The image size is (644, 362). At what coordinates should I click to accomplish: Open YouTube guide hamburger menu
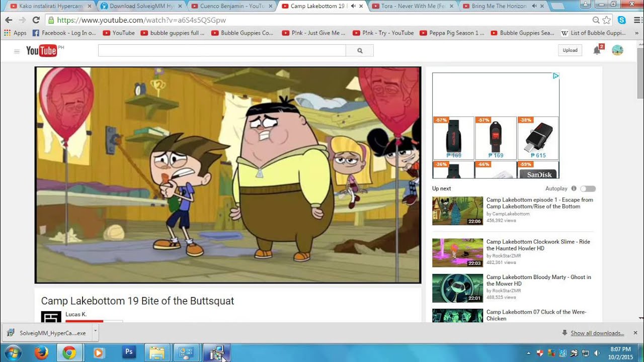click(x=17, y=51)
